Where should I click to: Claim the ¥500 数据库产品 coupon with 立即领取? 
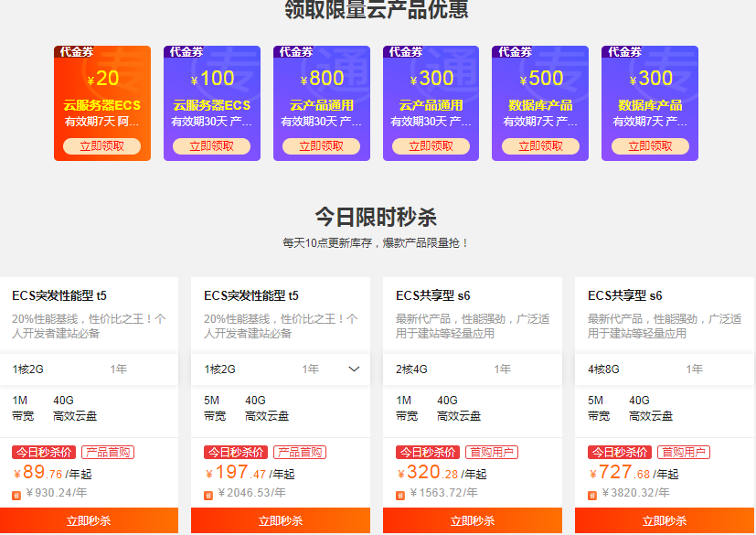[x=540, y=146]
